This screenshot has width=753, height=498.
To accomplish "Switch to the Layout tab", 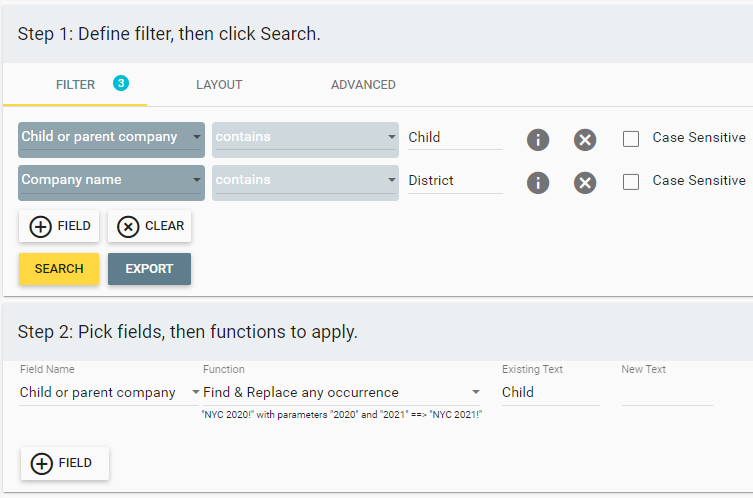I will (219, 85).
